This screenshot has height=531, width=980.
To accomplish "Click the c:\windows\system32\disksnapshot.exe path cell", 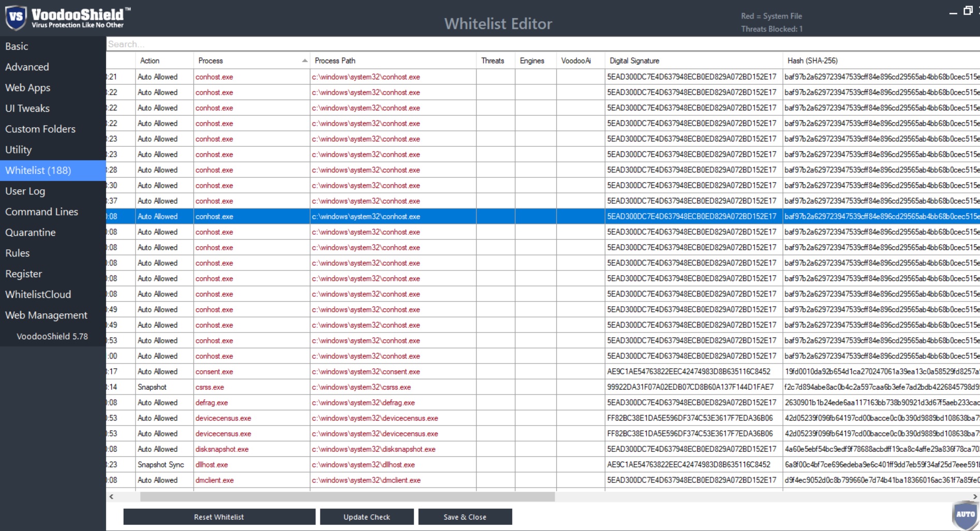I will tap(393, 449).
